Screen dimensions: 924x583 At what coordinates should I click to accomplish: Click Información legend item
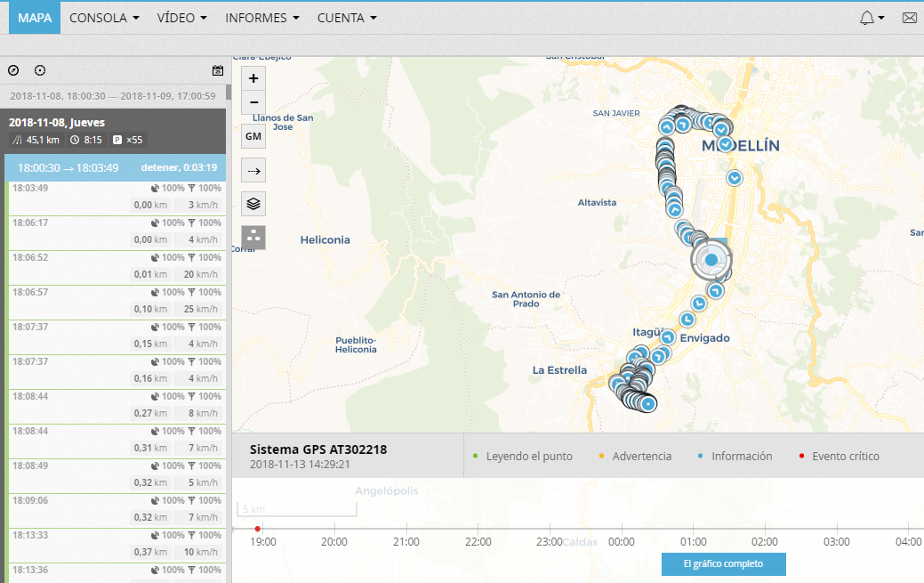pyautogui.click(x=735, y=456)
